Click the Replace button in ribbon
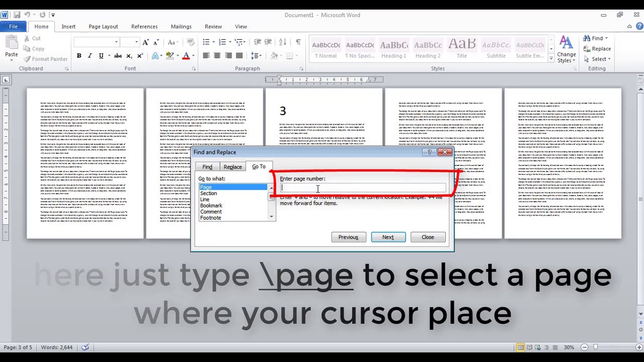This screenshot has height=362, width=644. coord(597,49)
